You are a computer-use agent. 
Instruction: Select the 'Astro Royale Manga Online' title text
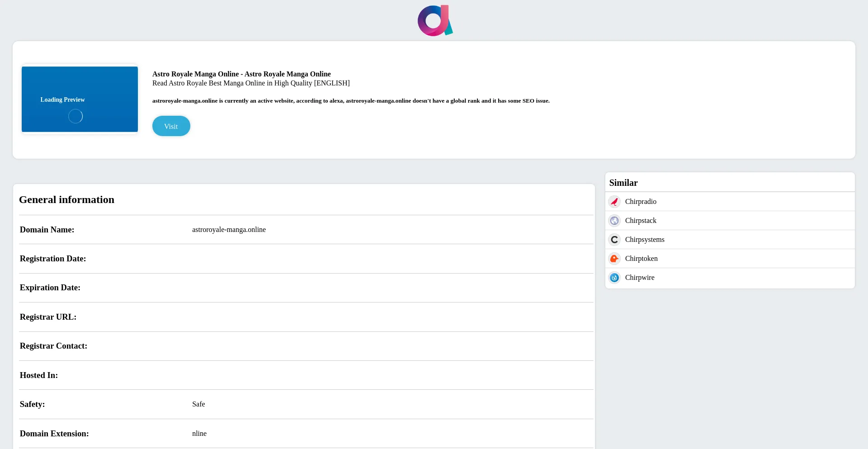(x=241, y=74)
